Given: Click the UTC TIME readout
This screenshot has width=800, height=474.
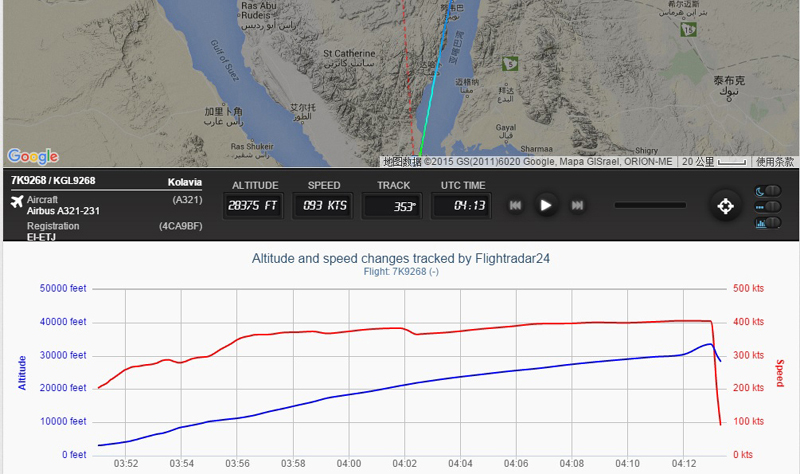Looking at the screenshot, I should pos(462,205).
